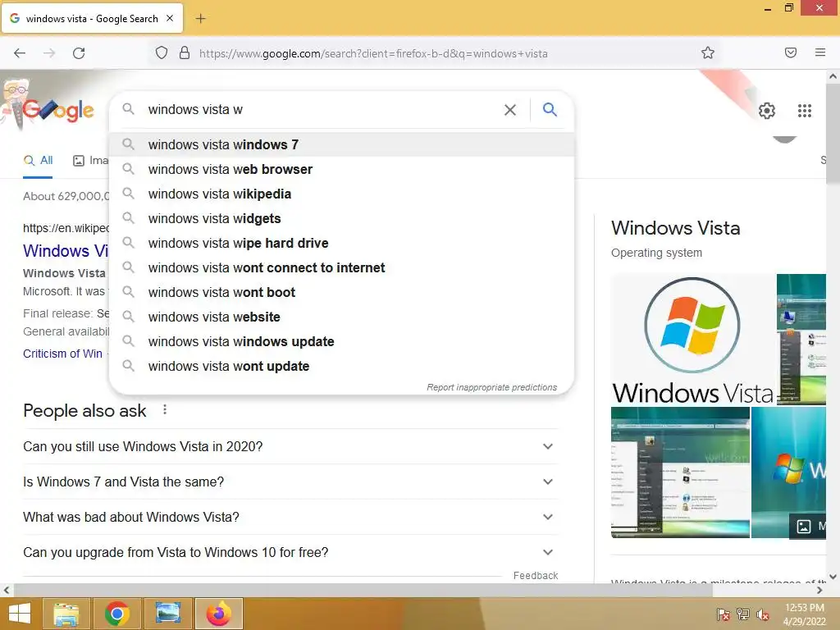Image resolution: width=840 pixels, height=630 pixels.
Task: Expand Is Windows 7 and Vista the same?
Action: [290, 482]
